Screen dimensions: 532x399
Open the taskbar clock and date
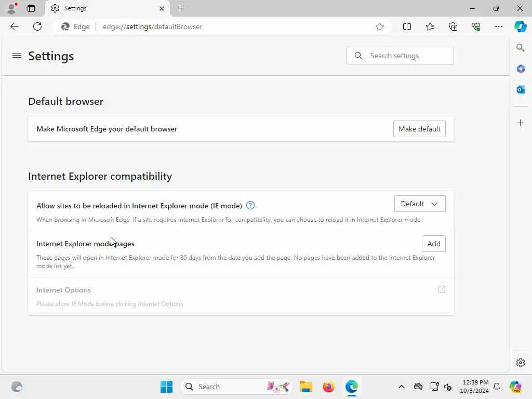[x=474, y=387]
